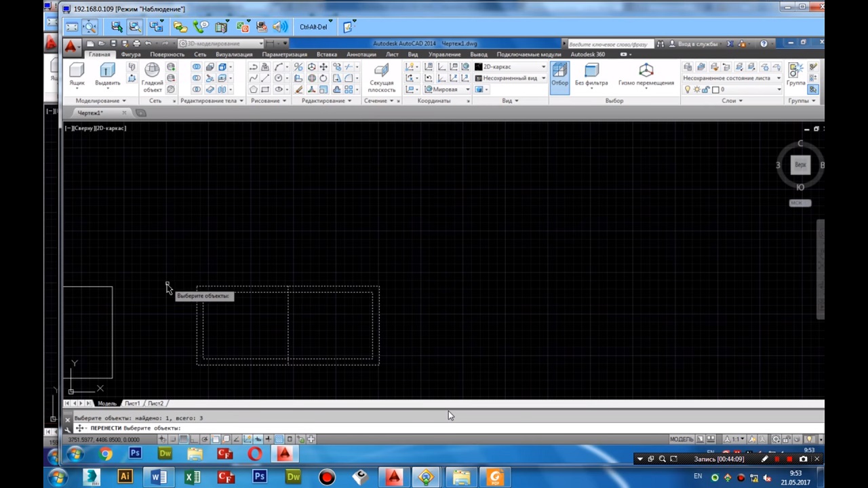
Task: Toggle the grid display in status bar
Action: pos(183,439)
